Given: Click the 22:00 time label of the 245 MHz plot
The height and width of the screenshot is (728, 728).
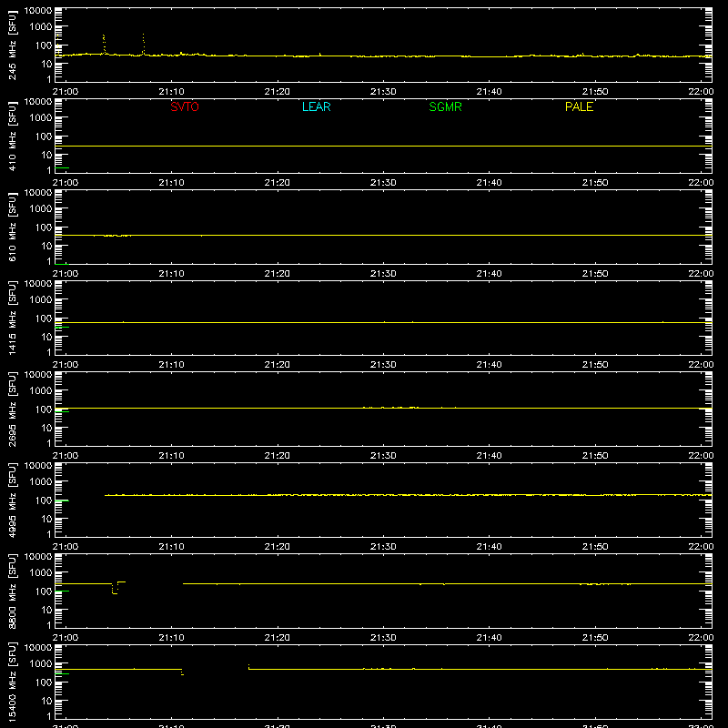Looking at the screenshot, I should [x=701, y=92].
